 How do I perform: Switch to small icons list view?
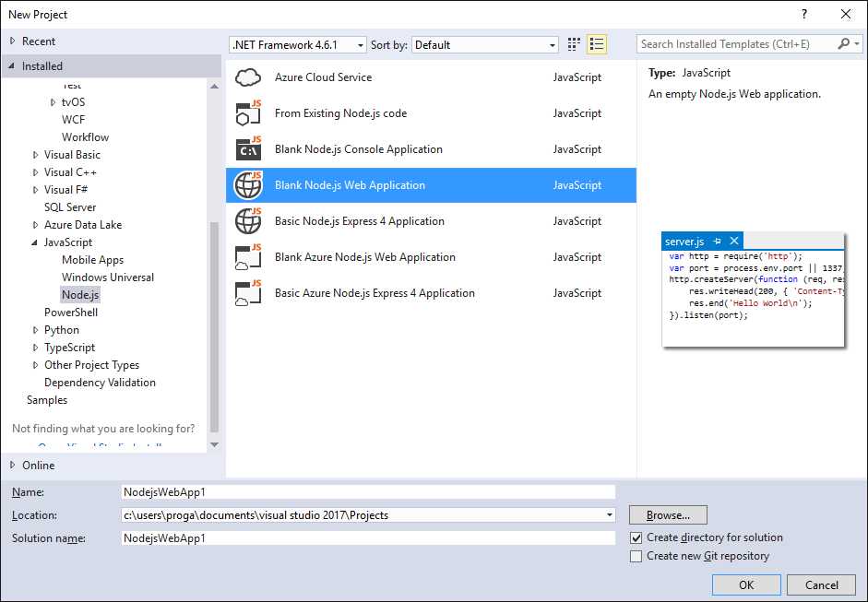coord(596,44)
